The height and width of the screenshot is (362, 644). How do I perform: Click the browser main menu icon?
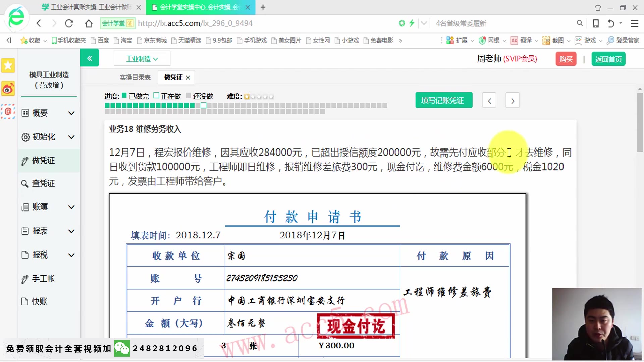634,23
